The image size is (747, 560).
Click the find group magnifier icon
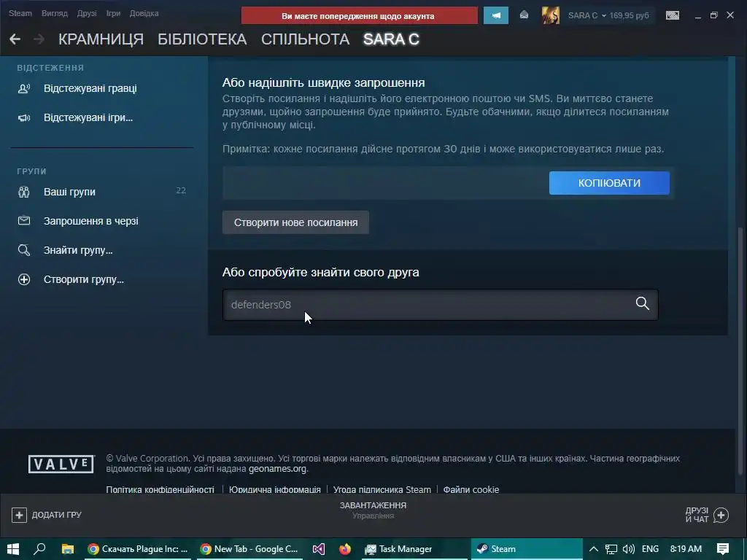(x=24, y=250)
